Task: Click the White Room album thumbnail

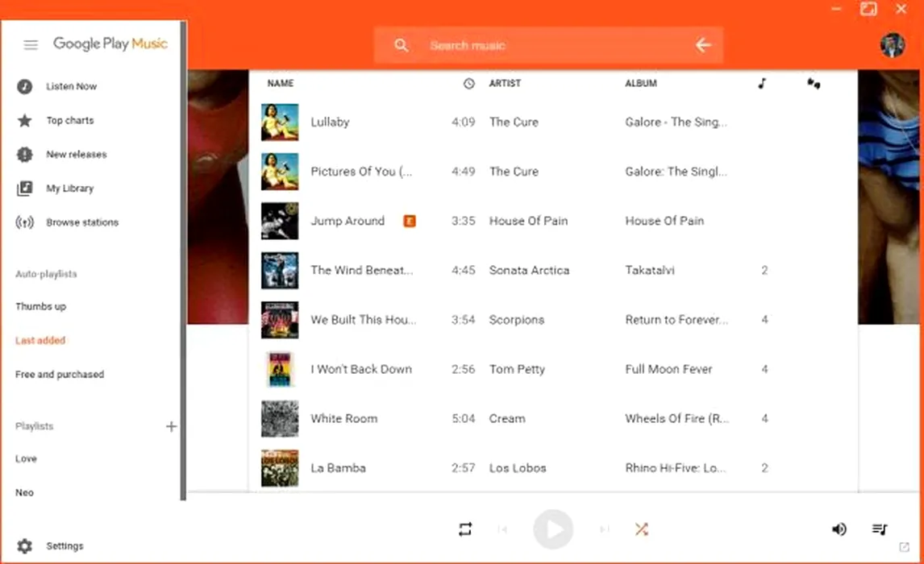Action: 280,419
